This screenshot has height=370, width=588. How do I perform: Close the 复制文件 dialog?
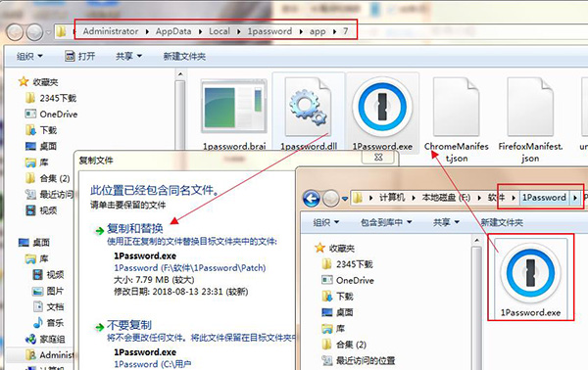tap(378, 158)
